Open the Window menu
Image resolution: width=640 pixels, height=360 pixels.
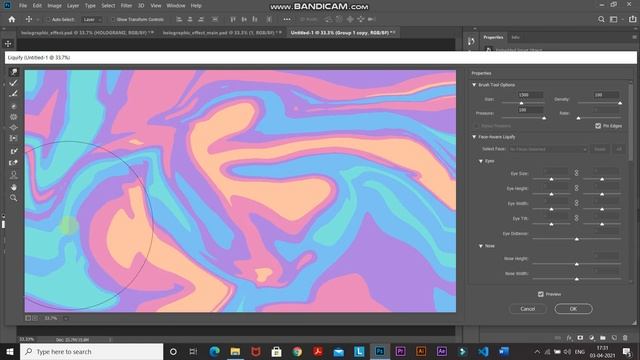pos(176,6)
